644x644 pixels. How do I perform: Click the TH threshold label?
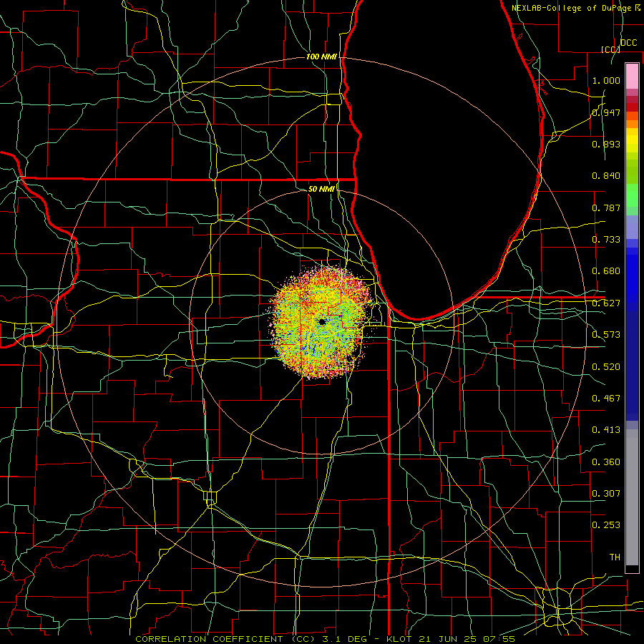(615, 557)
